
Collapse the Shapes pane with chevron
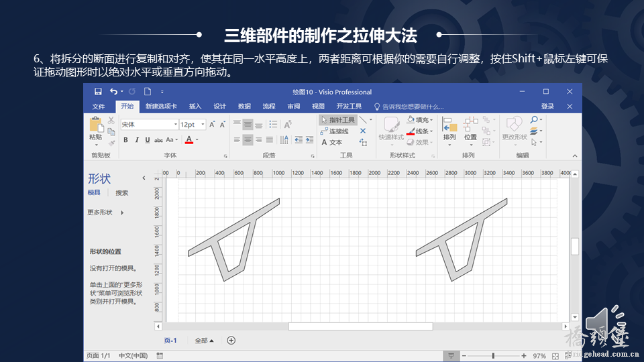pos(144,178)
